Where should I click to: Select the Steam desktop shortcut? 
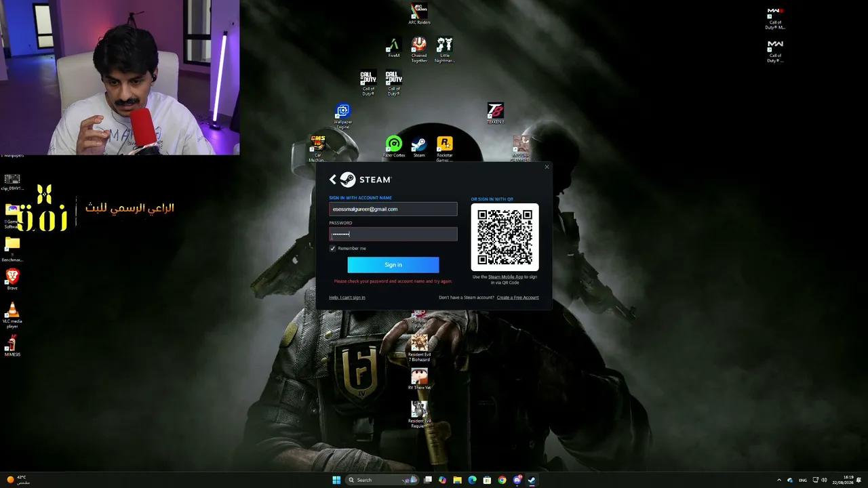click(419, 147)
